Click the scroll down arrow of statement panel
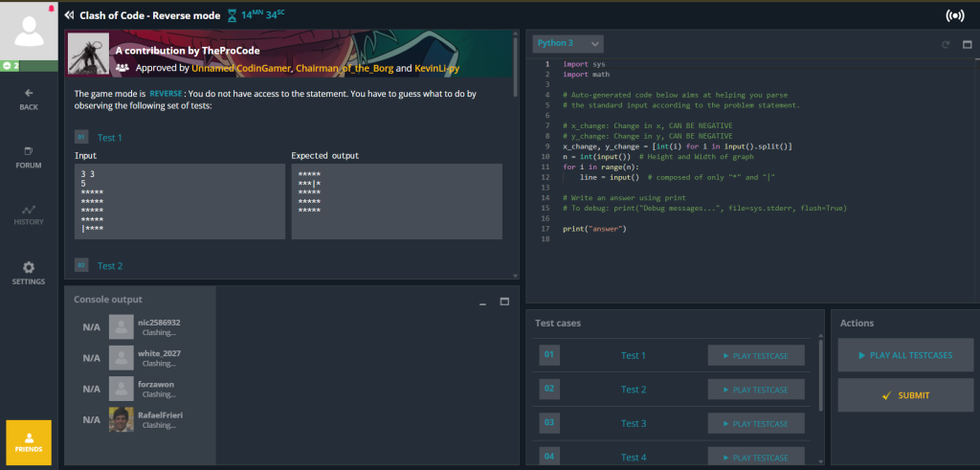Screen dimensions: 980x470 pos(515,276)
